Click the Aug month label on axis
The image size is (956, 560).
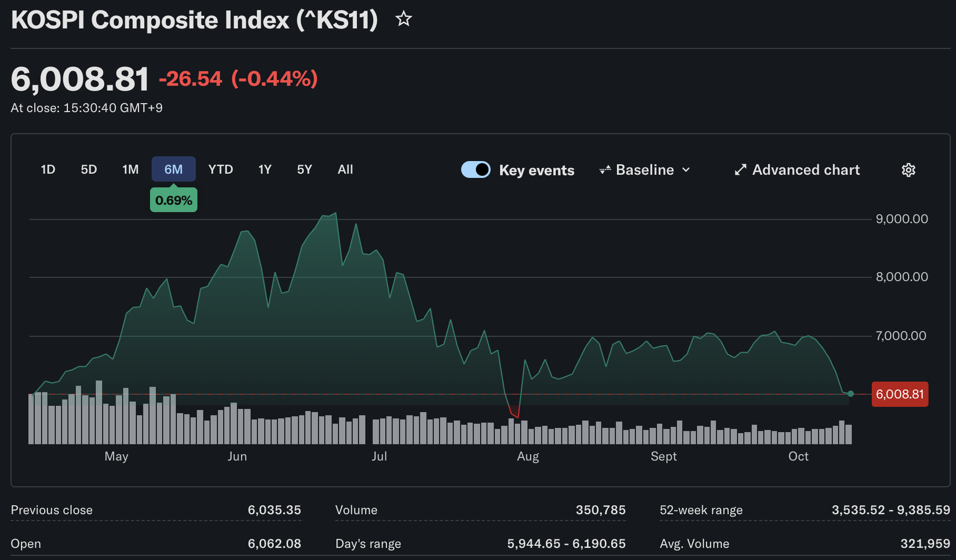click(x=528, y=456)
